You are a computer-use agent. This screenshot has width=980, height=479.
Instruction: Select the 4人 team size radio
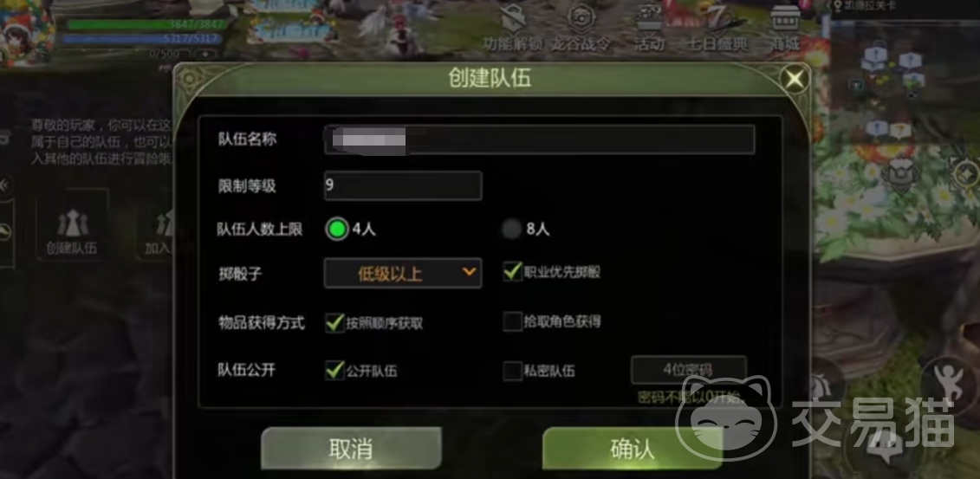(337, 230)
